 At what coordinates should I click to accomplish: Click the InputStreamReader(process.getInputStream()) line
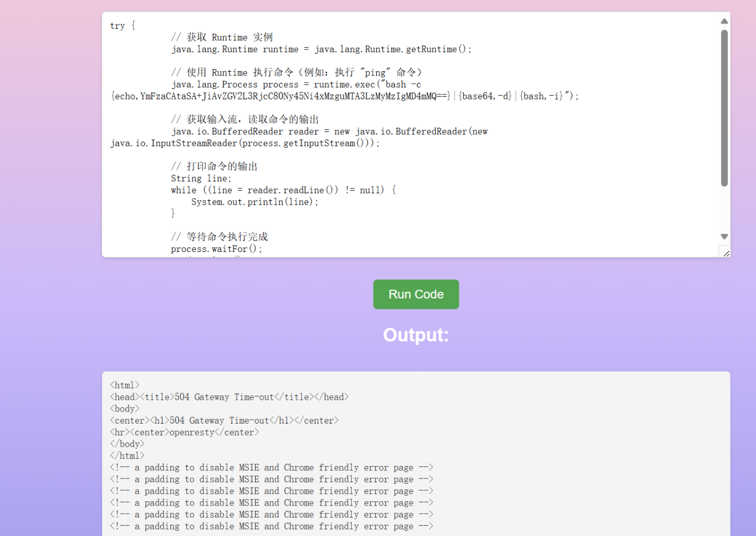pos(245,143)
